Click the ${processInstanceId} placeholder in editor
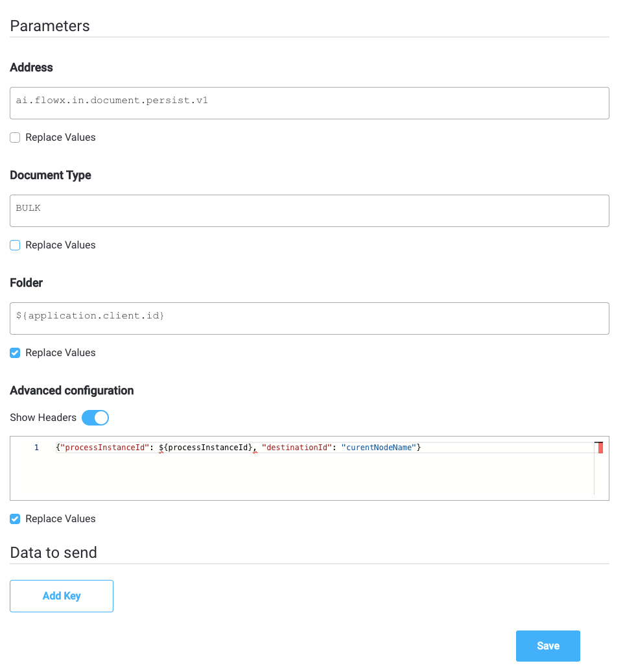Viewport: 625px width, 672px height. (206, 448)
